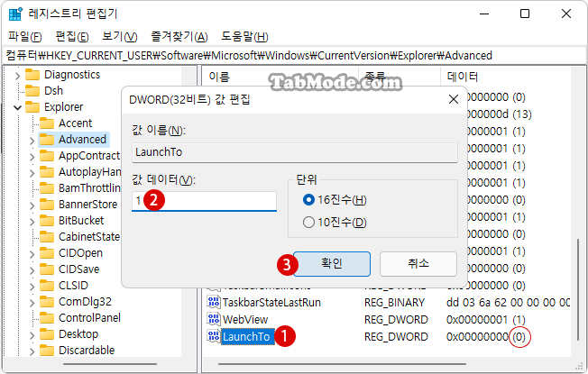The width and height of the screenshot is (588, 374).
Task: Click the AppContract folder icon
Action: tap(47, 156)
